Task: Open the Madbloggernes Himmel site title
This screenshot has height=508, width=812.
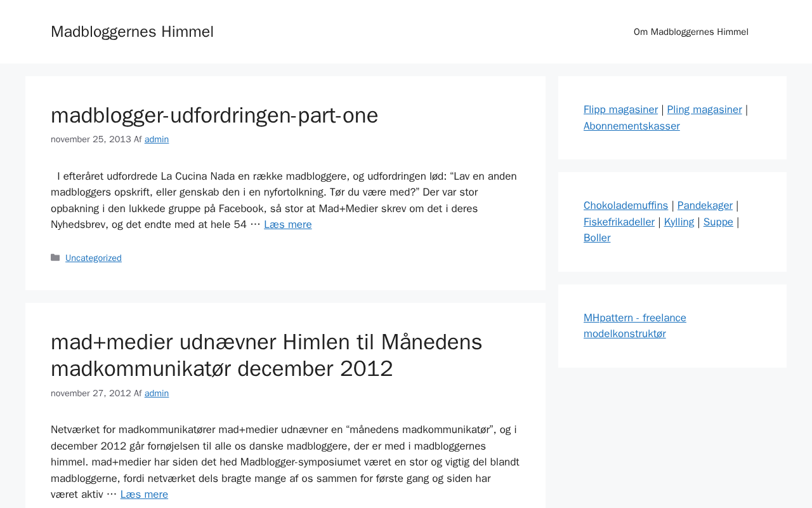Action: coord(132,32)
